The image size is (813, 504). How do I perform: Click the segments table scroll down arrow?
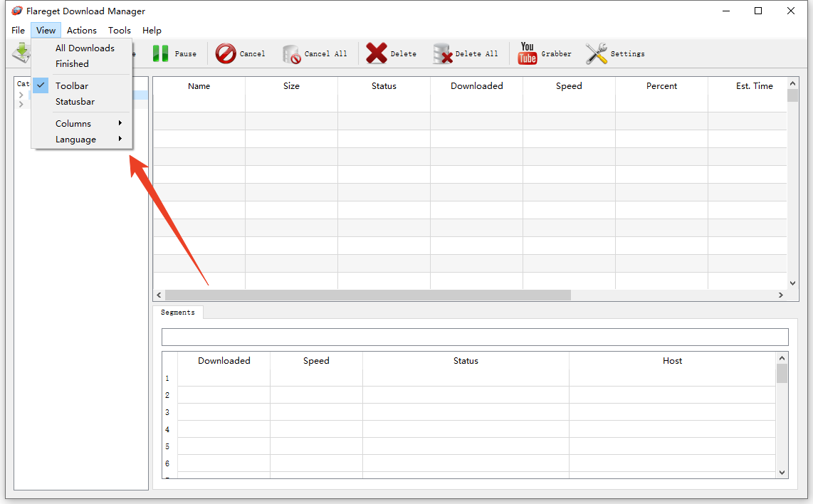point(782,473)
